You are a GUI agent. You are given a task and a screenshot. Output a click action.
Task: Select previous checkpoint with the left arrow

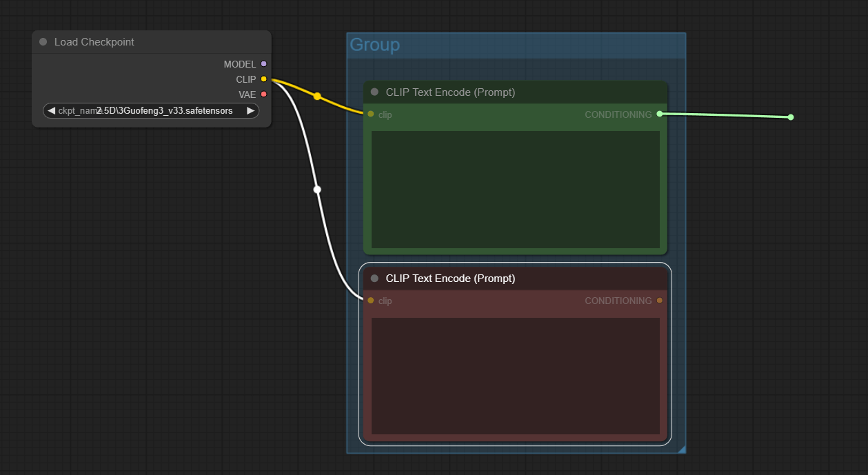point(51,110)
